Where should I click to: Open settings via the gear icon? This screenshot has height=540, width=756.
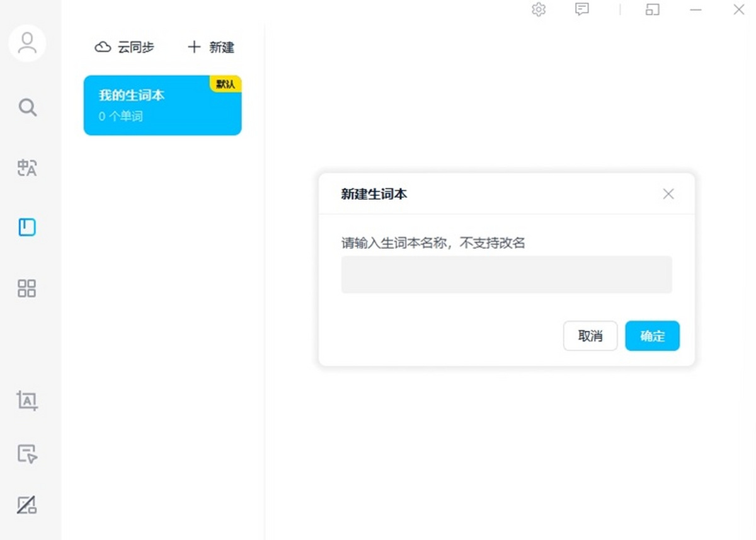[539, 9]
